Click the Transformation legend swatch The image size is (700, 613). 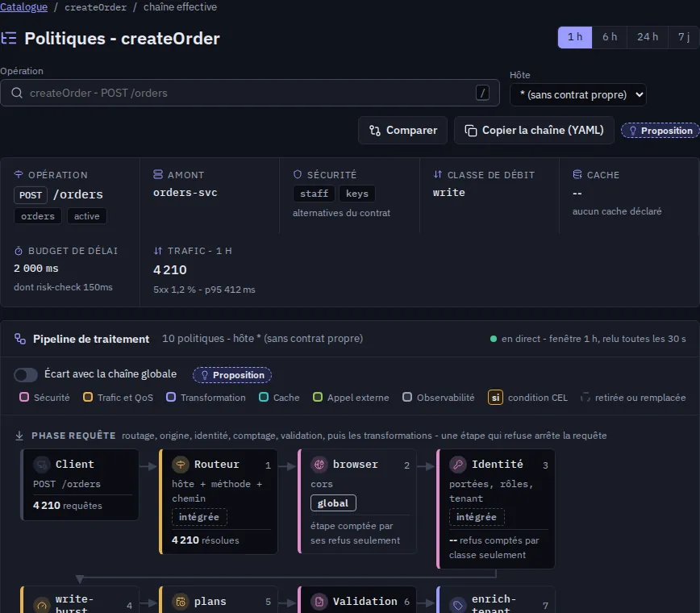tap(171, 397)
